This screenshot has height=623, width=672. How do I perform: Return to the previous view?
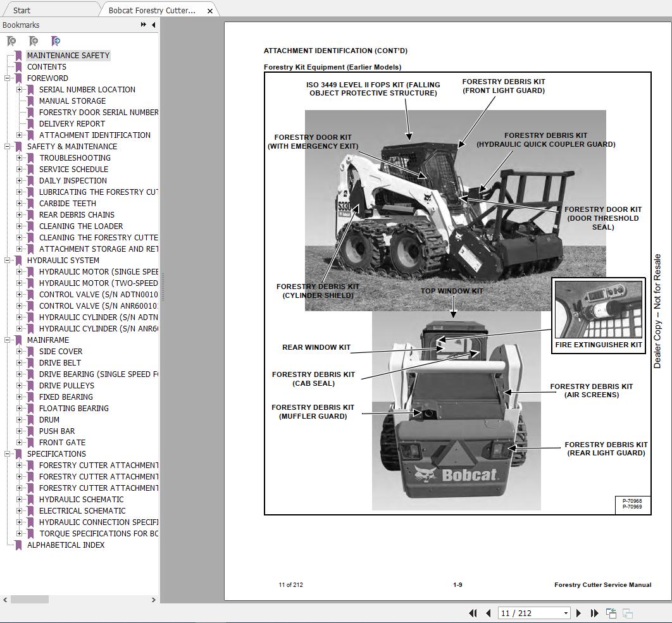click(611, 612)
